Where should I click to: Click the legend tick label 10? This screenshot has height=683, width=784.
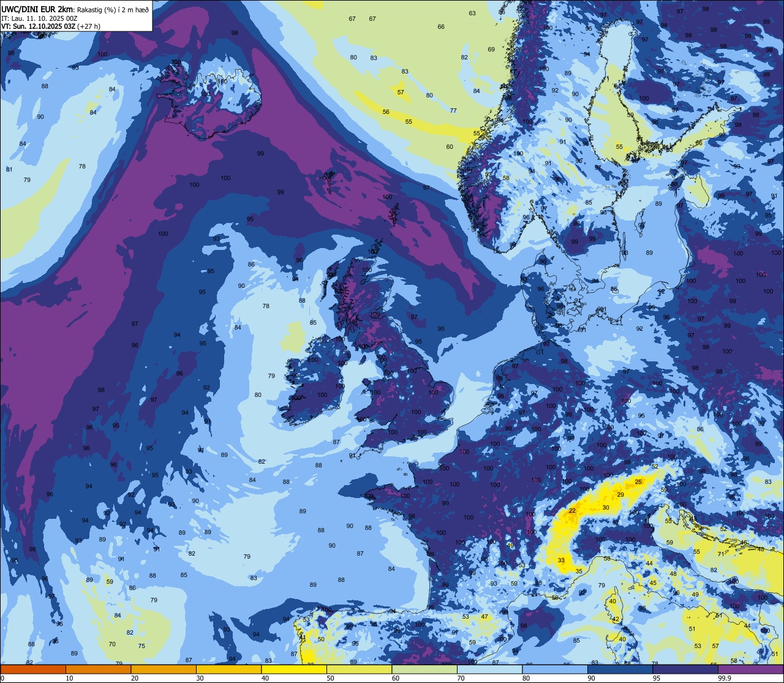coord(69,678)
